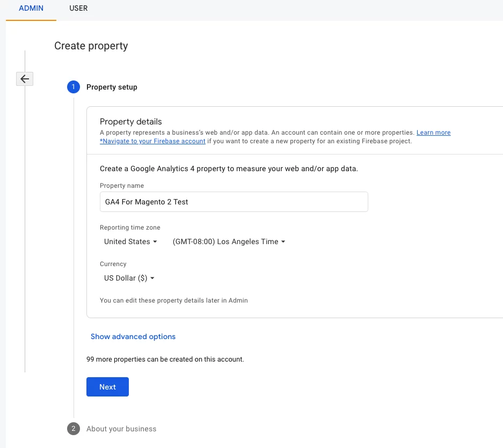Viewport: 503px width, 448px height.
Task: Select the ADMIN tab
Action: coord(31,8)
